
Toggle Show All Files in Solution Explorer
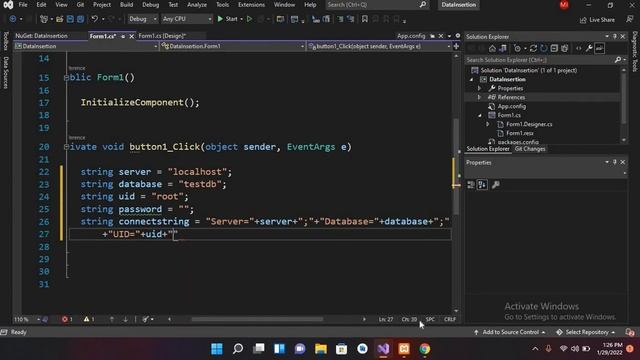[x=564, y=49]
